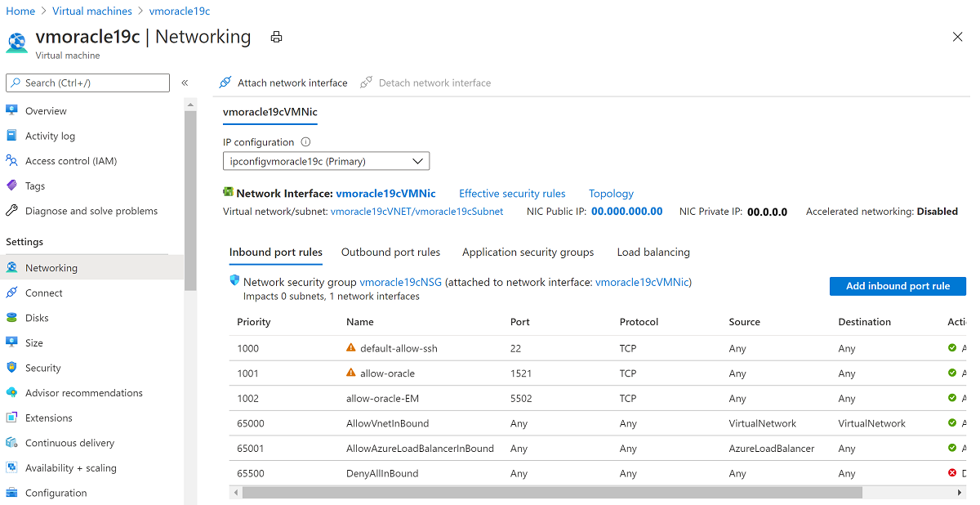View the Application security groups tab
Viewport: 980px width, 505px height.
coord(528,252)
